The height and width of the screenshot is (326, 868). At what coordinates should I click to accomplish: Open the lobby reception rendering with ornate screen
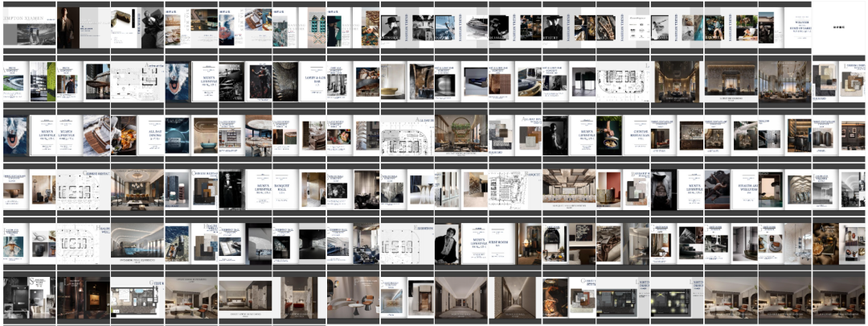tap(731, 80)
